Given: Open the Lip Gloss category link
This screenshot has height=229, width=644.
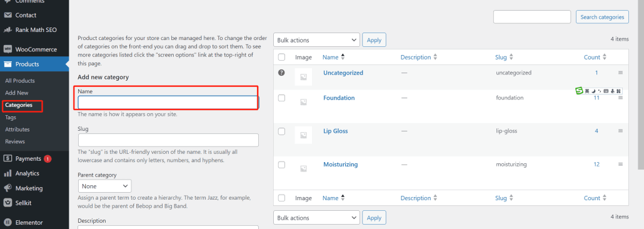Looking at the screenshot, I should (x=336, y=131).
